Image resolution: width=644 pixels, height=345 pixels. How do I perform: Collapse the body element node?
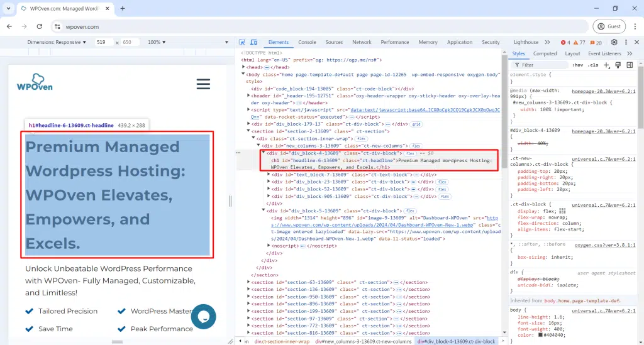point(243,74)
